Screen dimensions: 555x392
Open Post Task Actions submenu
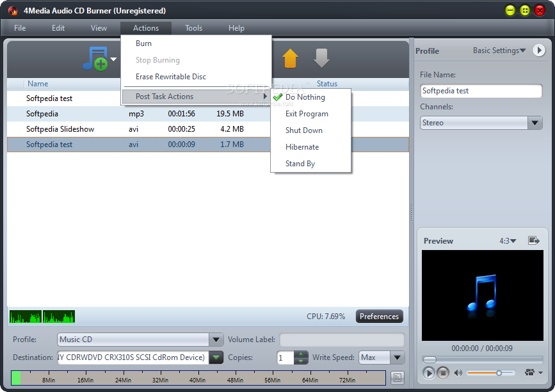[197, 97]
